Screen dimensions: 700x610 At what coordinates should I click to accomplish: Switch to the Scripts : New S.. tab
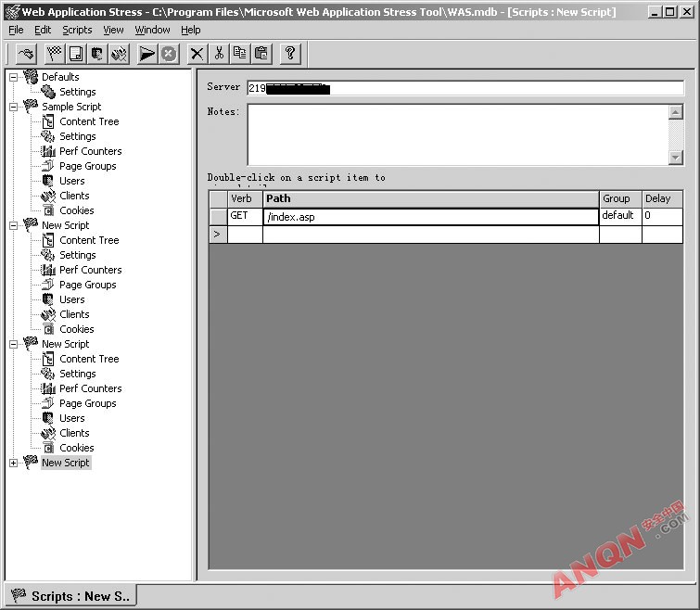click(x=70, y=596)
